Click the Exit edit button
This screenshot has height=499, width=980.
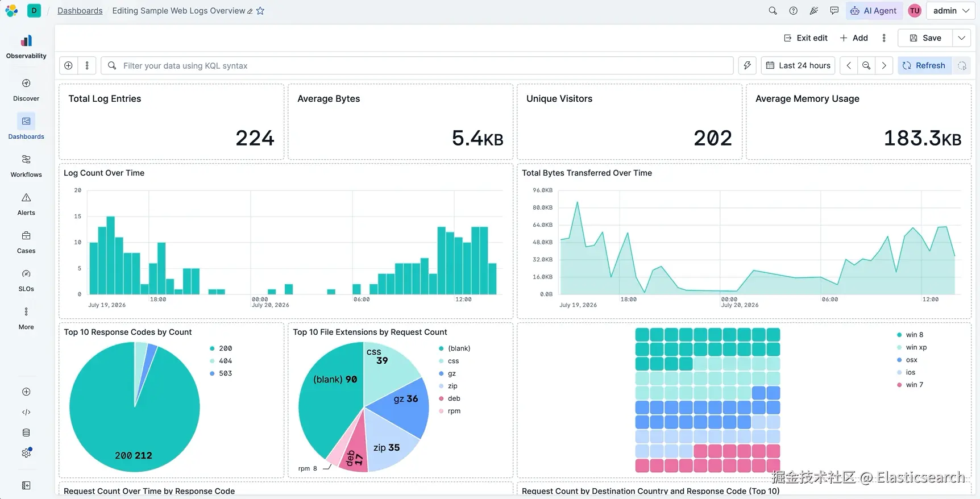point(805,38)
